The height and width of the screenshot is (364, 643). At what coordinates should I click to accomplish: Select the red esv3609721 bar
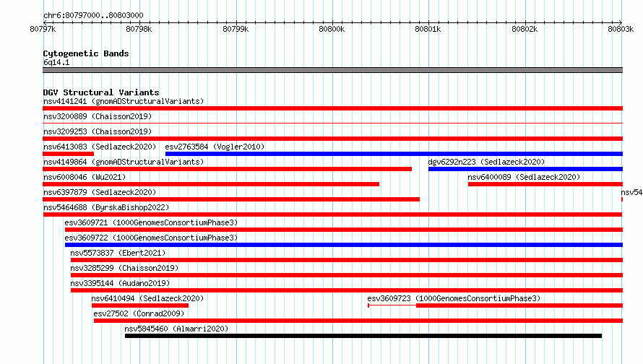[x=344, y=230]
